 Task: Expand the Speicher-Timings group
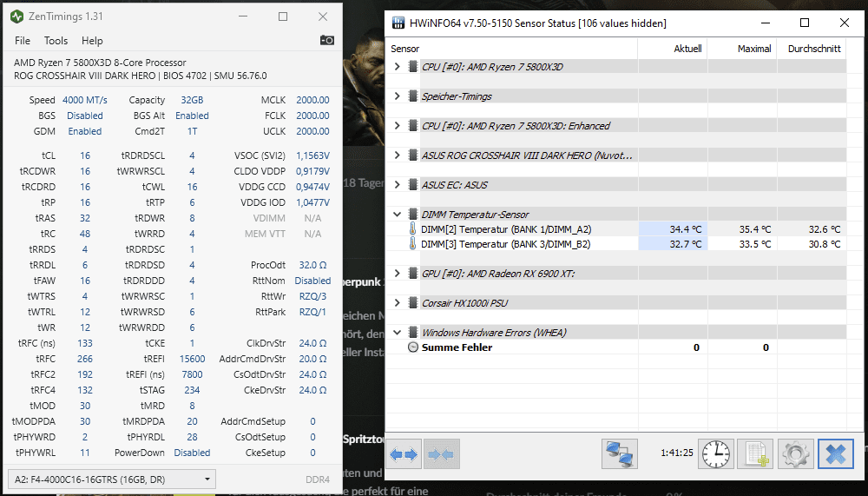point(397,96)
